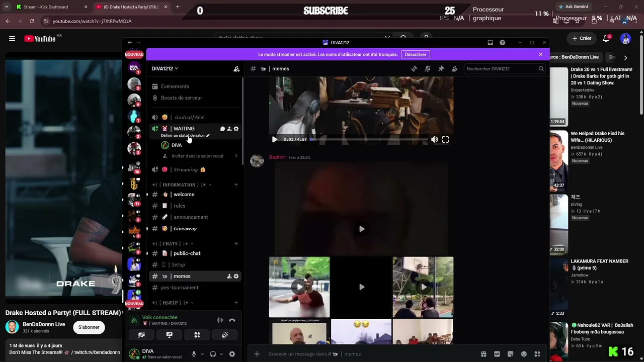The image size is (644, 362).
Task: Show the member list in Discord
Action: click(454, 69)
